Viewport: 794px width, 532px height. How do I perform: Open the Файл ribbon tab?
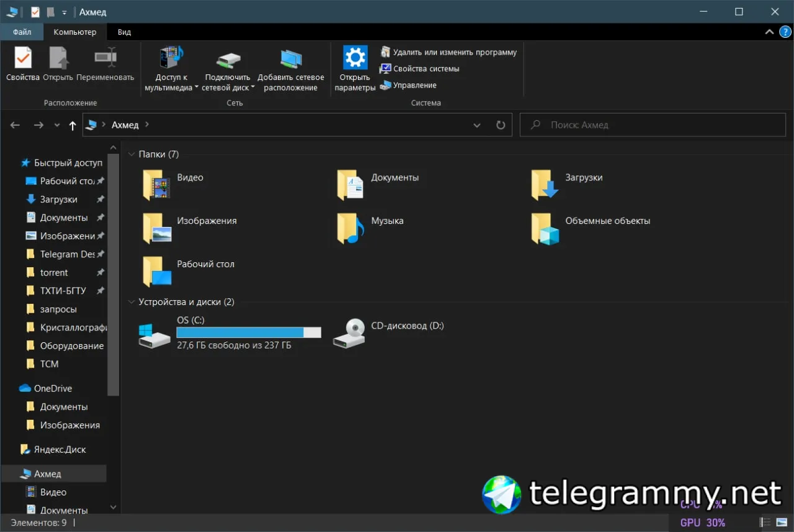point(22,32)
